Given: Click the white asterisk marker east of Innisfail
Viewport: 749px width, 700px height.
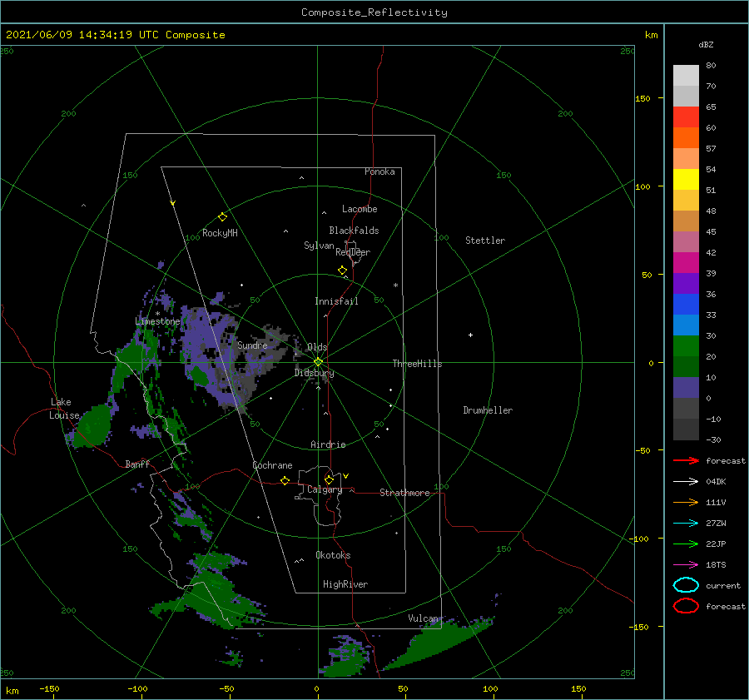Looking at the screenshot, I should tap(395, 285).
